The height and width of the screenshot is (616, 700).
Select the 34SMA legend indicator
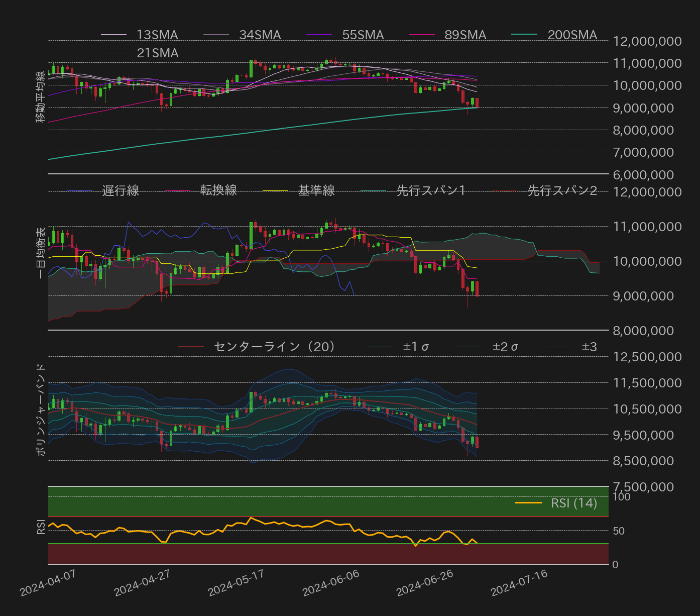(x=217, y=35)
